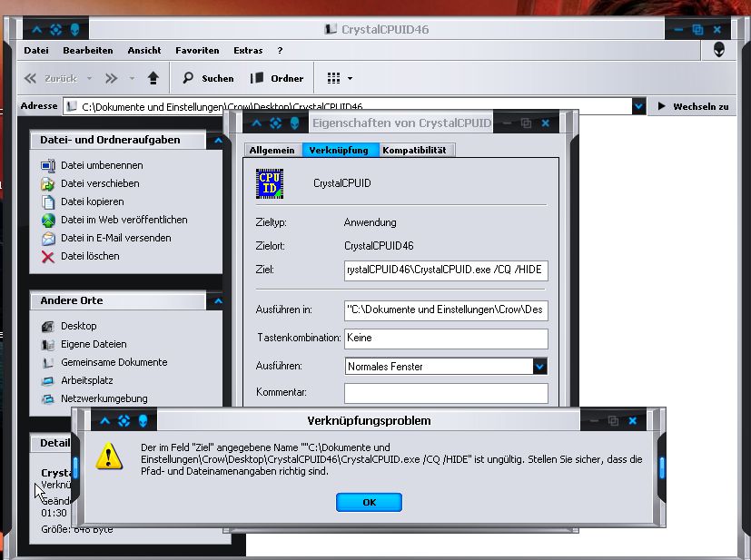Click Datei im Web veröffentlichen globe icon

click(48, 220)
